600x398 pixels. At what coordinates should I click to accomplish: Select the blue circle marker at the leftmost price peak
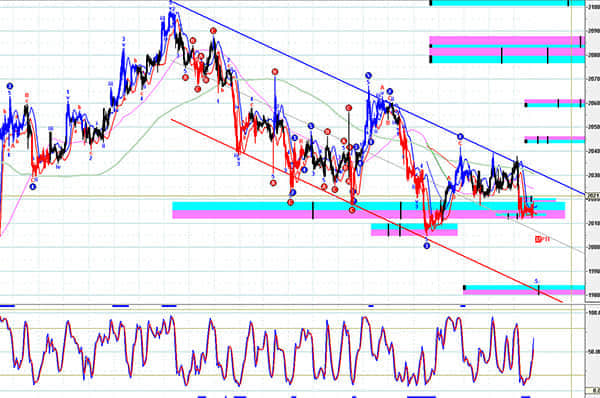point(10,86)
